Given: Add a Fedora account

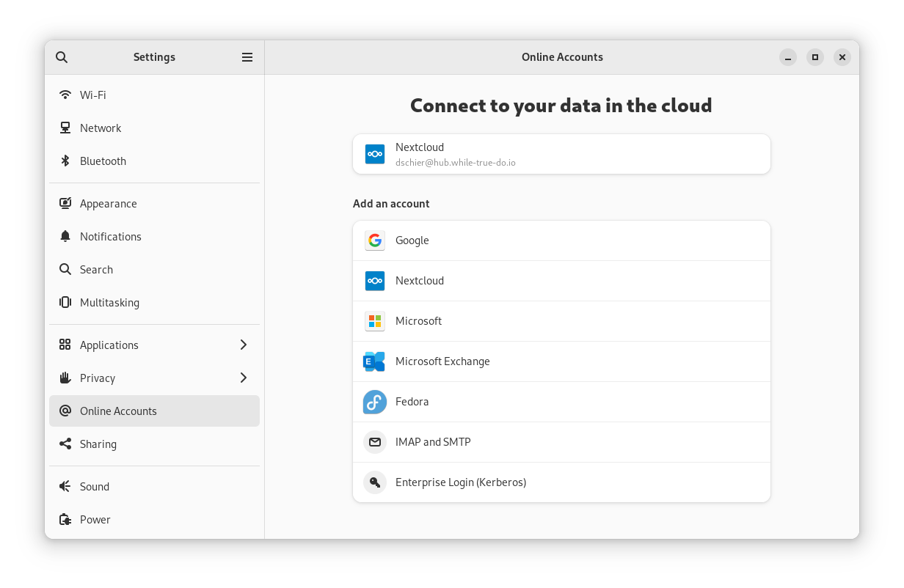Looking at the screenshot, I should 561,402.
